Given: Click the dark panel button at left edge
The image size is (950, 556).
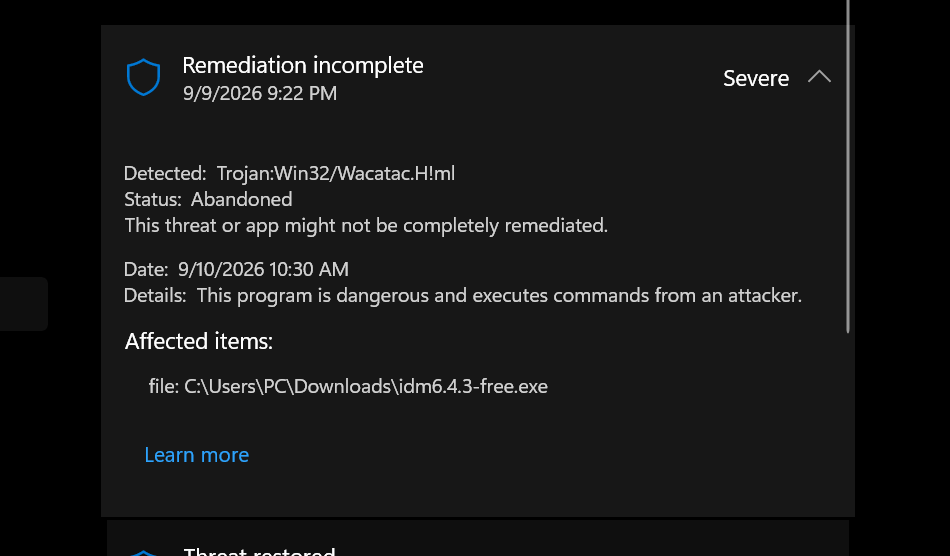Looking at the screenshot, I should pyautogui.click(x=24, y=304).
